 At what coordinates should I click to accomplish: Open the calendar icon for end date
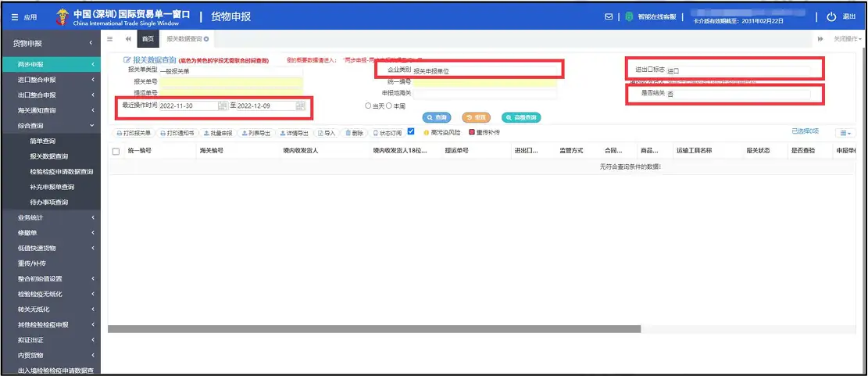(x=301, y=106)
